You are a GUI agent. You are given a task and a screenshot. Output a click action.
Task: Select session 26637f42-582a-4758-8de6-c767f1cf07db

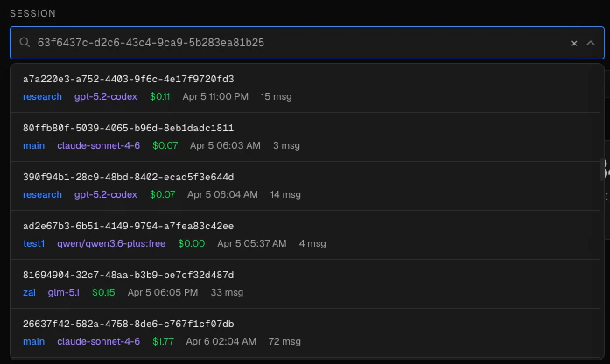[x=305, y=333]
